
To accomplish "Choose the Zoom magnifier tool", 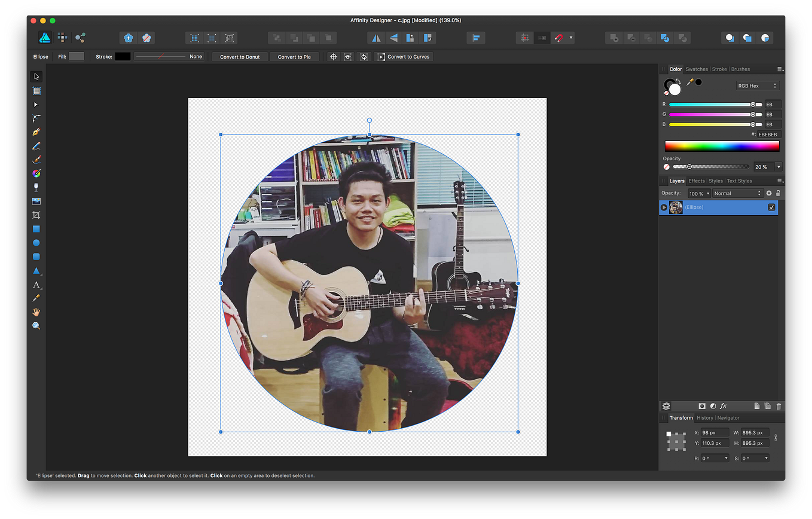I will pyautogui.click(x=36, y=326).
